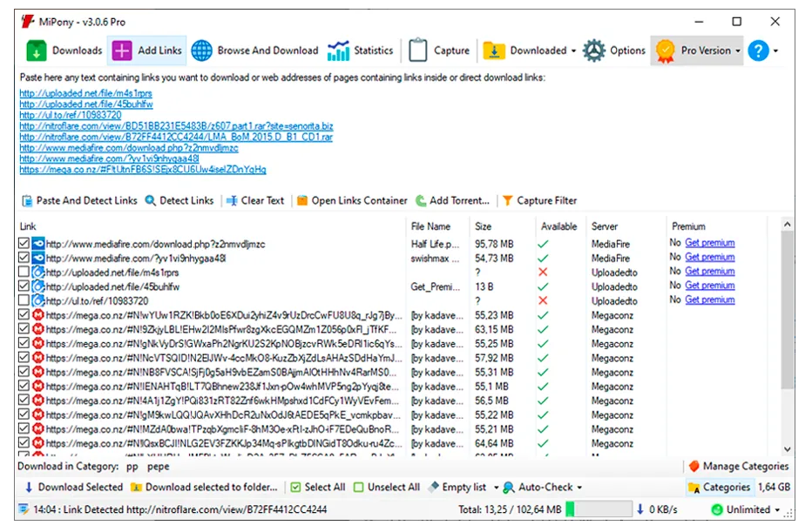
Task: Open Browse And Download globe icon
Action: (x=201, y=51)
